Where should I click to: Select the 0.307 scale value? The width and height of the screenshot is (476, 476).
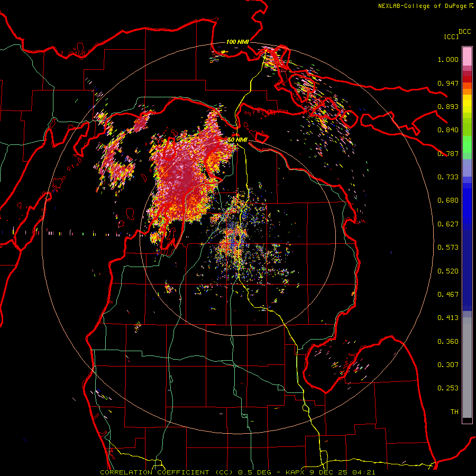(448, 365)
